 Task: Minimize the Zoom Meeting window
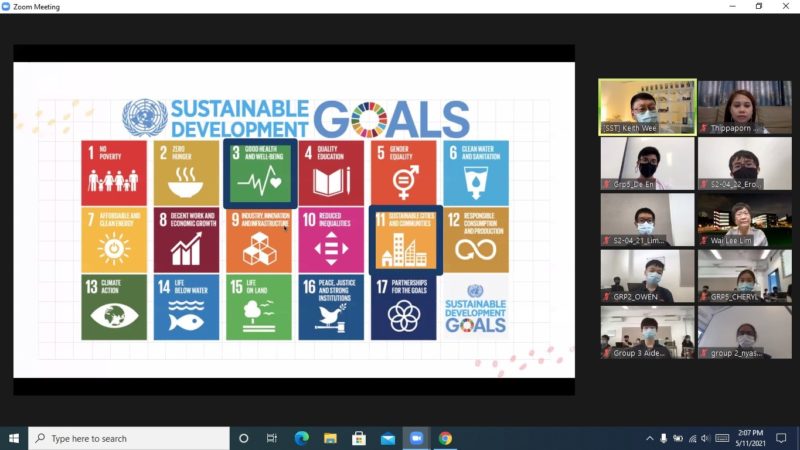click(x=733, y=6)
